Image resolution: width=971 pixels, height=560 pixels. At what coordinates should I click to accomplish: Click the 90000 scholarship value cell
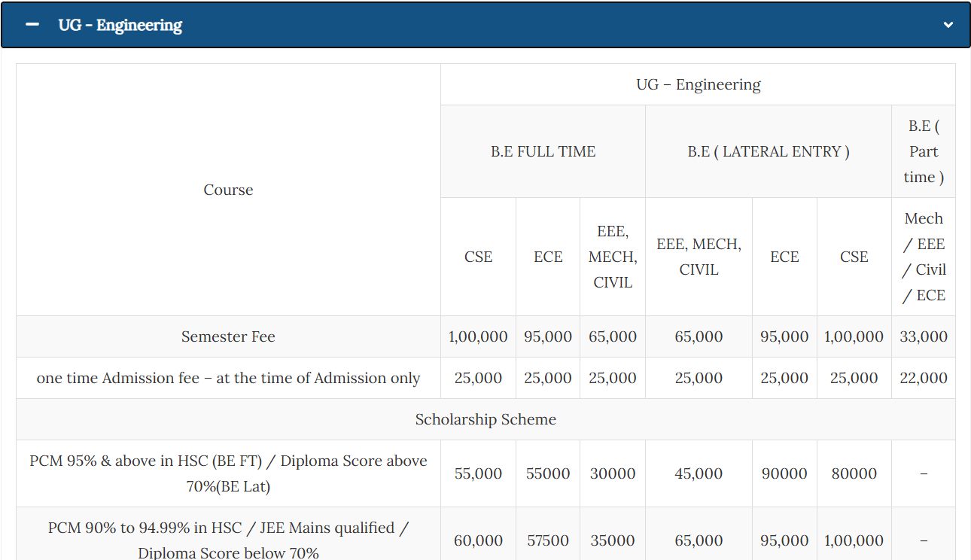tap(784, 473)
